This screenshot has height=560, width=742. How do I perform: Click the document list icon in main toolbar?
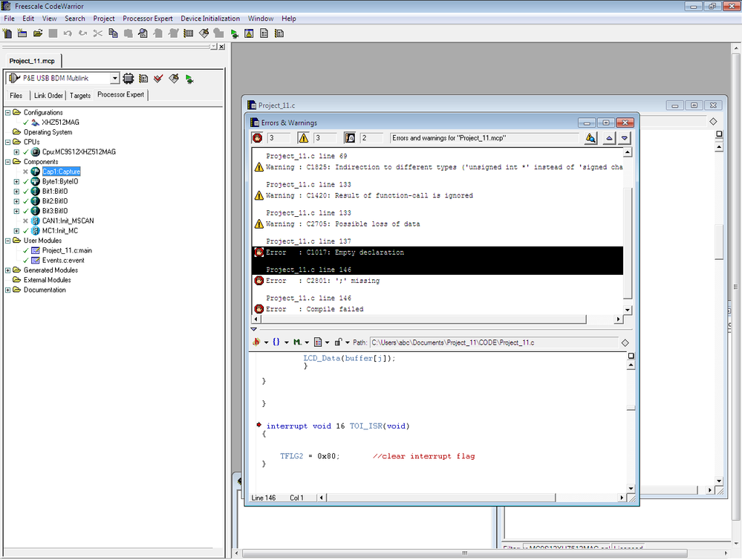tap(264, 33)
